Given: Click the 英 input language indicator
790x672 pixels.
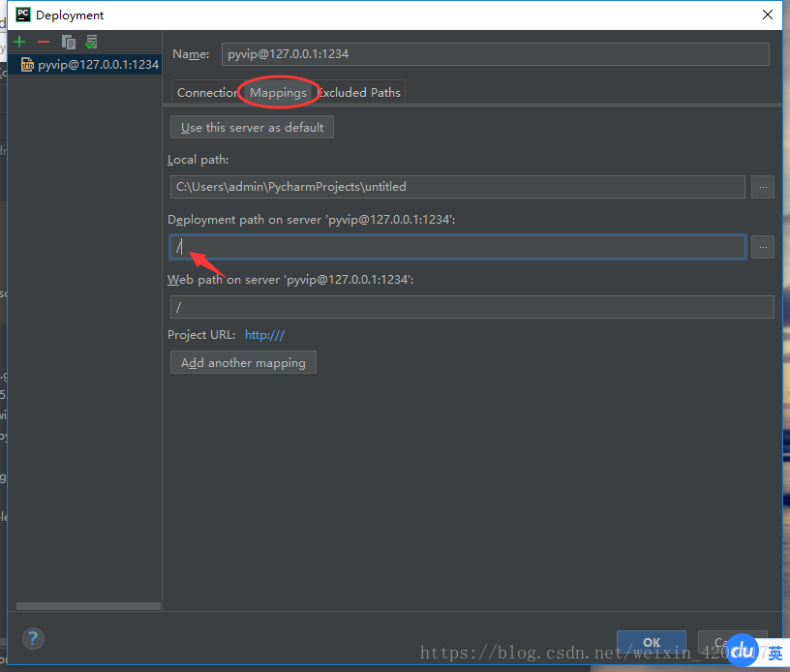Looking at the screenshot, I should pos(775,653).
